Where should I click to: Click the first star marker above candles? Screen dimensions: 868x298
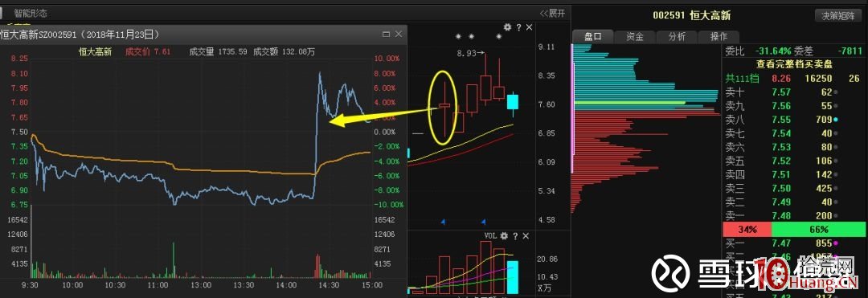(458, 36)
